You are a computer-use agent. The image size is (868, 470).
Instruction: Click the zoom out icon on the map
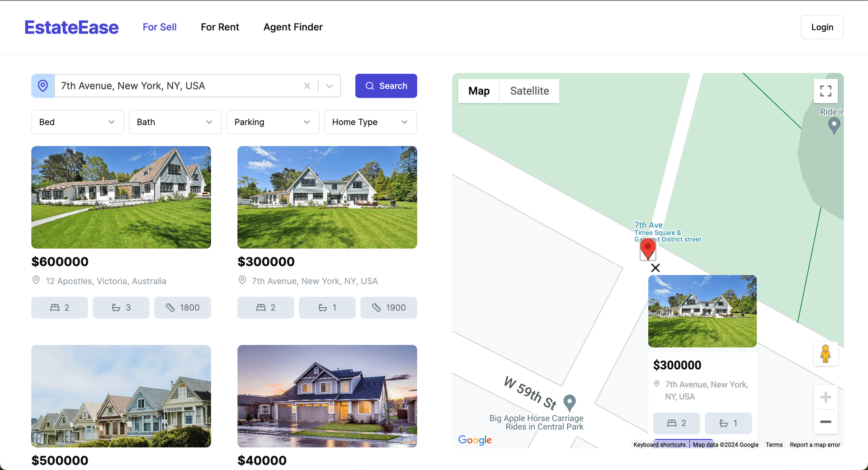pos(826,422)
